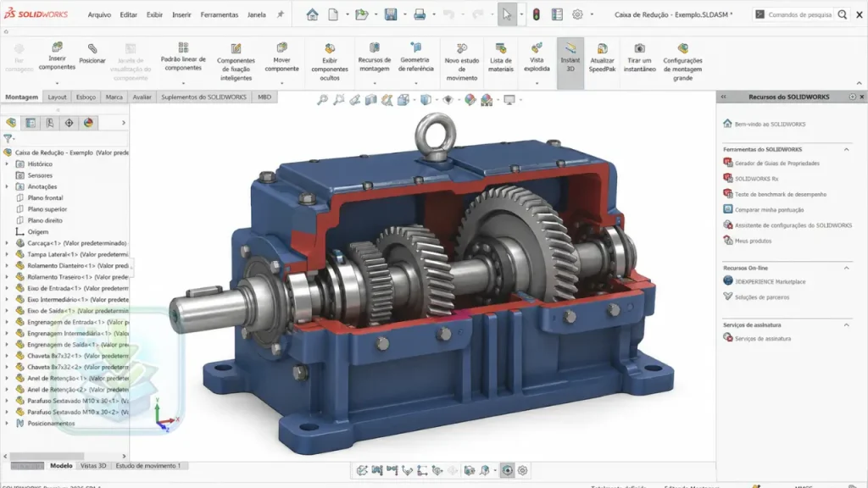This screenshot has height=488, width=868.
Task: Click Componentes de fixação inteligentes
Action: (236, 61)
